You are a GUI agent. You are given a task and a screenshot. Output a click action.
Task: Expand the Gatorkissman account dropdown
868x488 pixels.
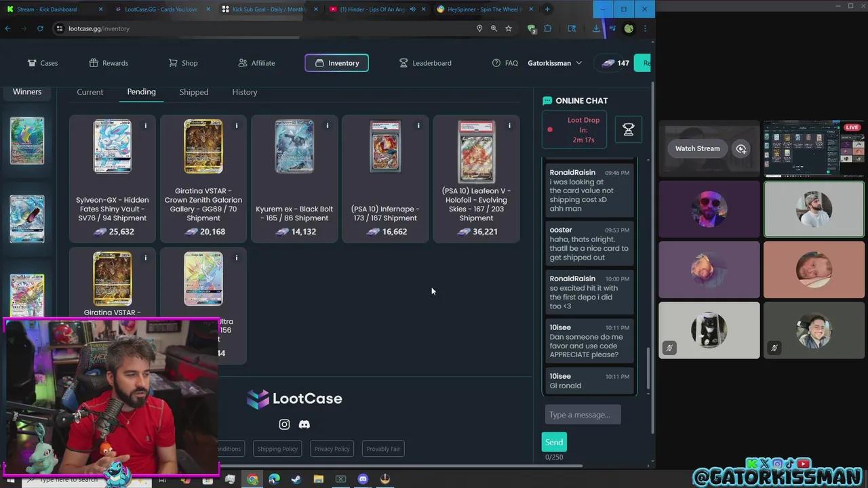(555, 63)
